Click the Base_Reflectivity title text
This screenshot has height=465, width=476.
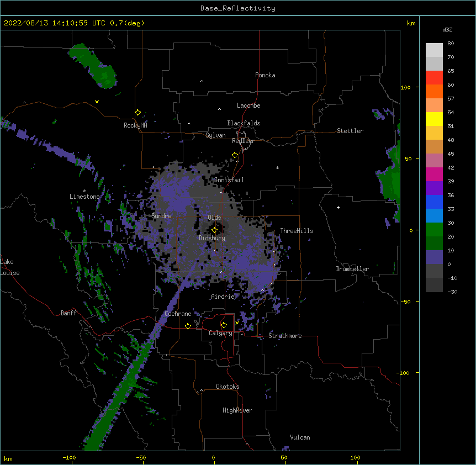point(238,8)
